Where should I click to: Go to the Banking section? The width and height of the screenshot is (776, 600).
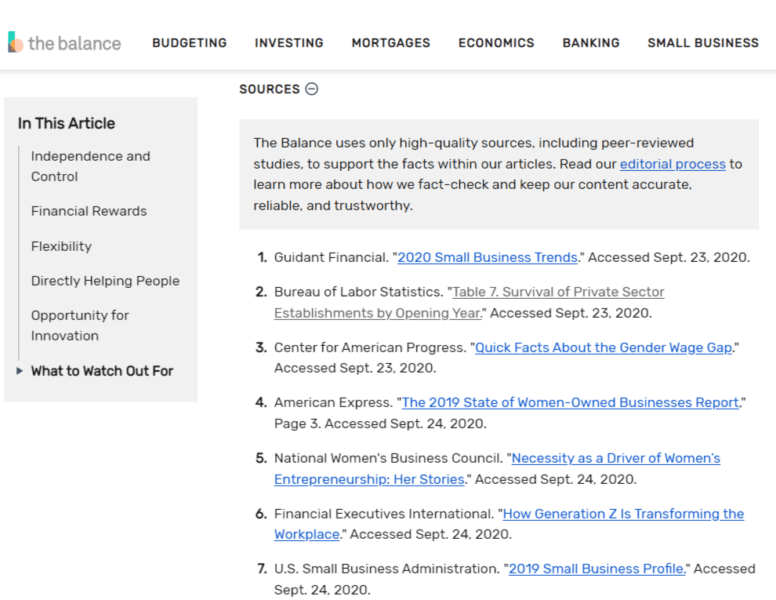click(x=591, y=43)
